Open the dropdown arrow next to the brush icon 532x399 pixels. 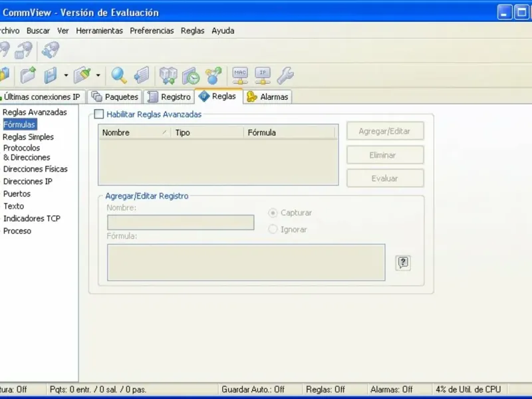pos(98,75)
